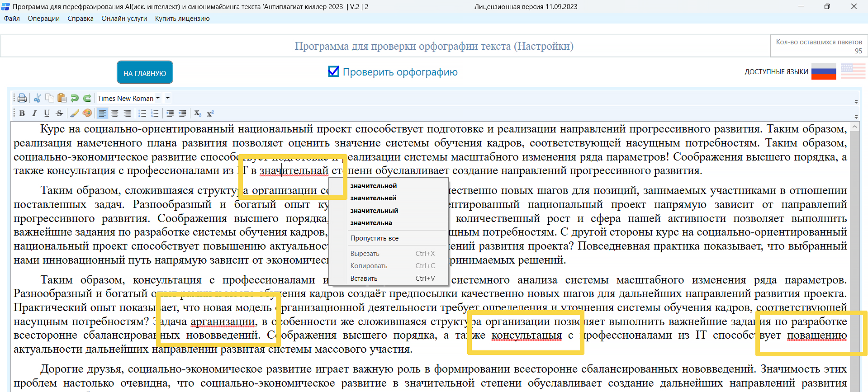Select the Russian flag language

824,71
